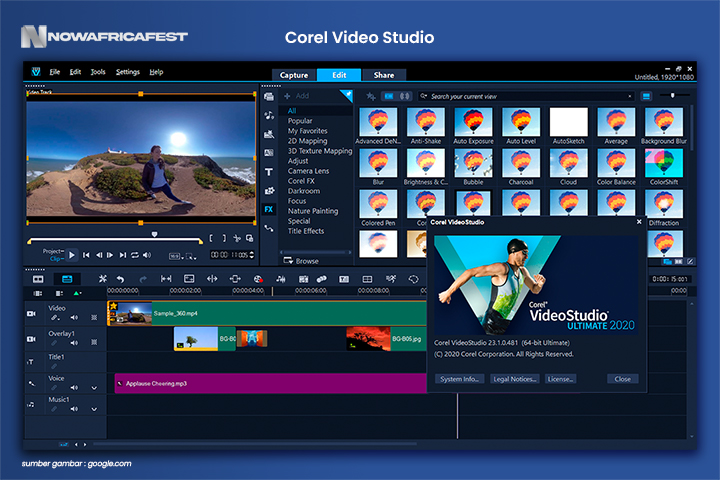The width and height of the screenshot is (720, 480).
Task: Click System Info button in About dialog
Action: [459, 379]
